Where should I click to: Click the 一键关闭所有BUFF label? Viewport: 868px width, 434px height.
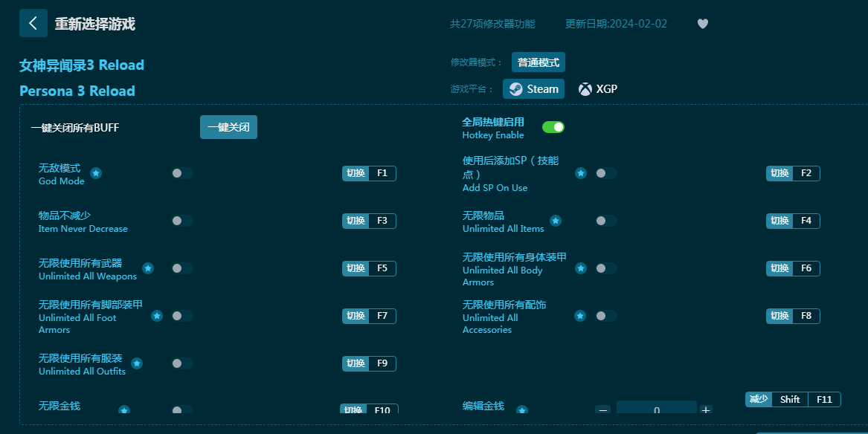pyautogui.click(x=75, y=128)
